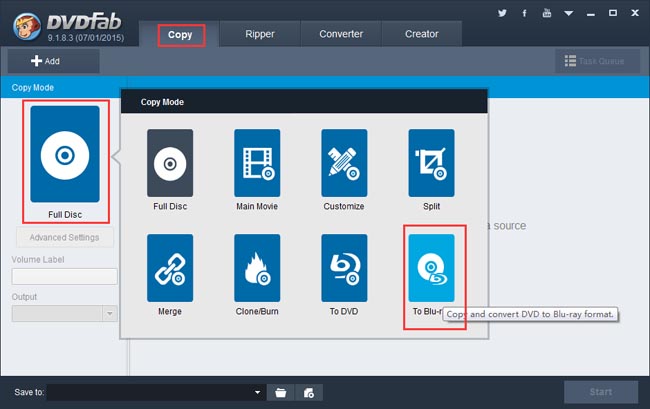Click the Add source button
The image size is (650, 409).
coord(53,61)
